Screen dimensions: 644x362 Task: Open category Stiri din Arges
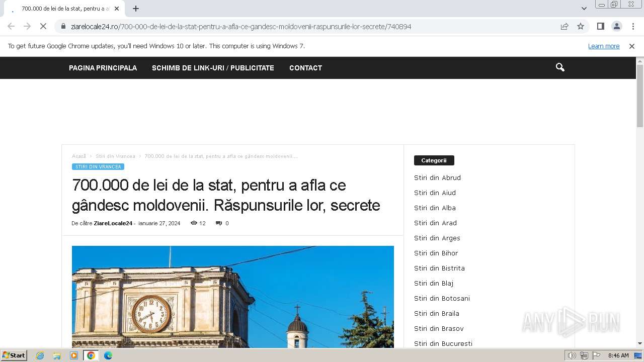[437, 238]
